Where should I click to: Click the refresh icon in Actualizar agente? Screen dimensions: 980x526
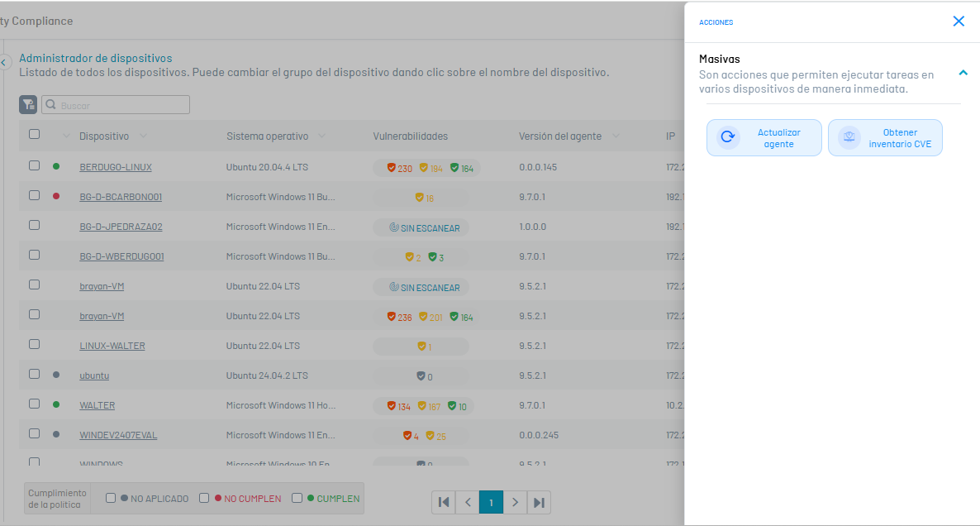[728, 137]
